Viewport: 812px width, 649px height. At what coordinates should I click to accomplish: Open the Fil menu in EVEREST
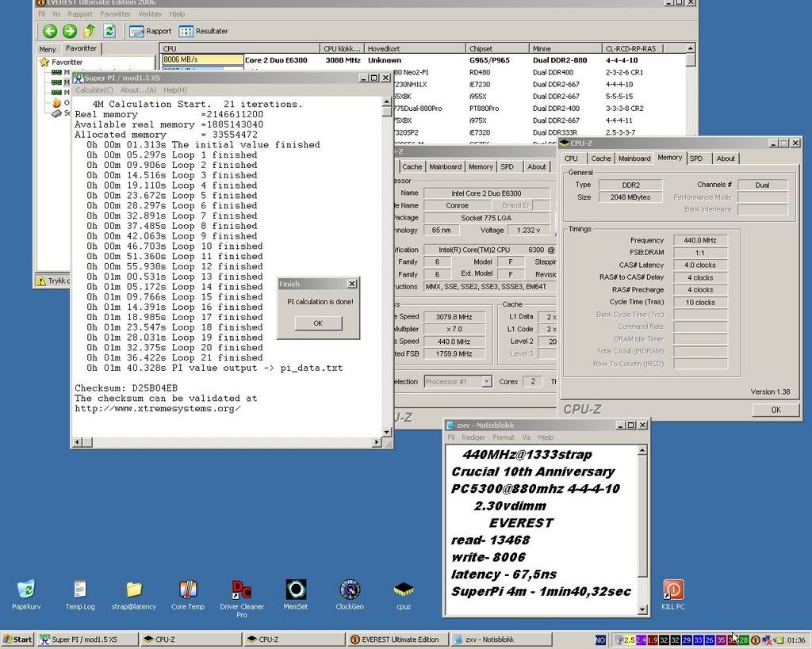coord(41,14)
